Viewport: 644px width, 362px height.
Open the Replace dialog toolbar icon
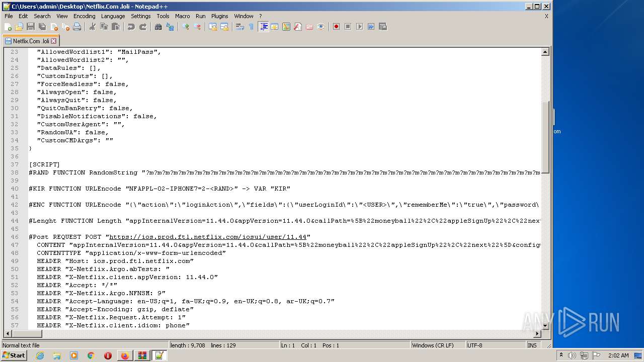click(x=170, y=27)
